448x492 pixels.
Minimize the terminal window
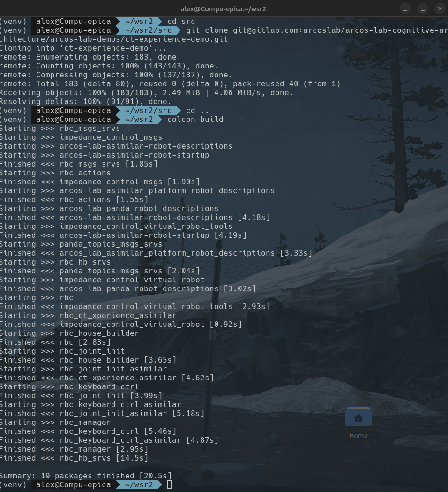click(406, 8)
